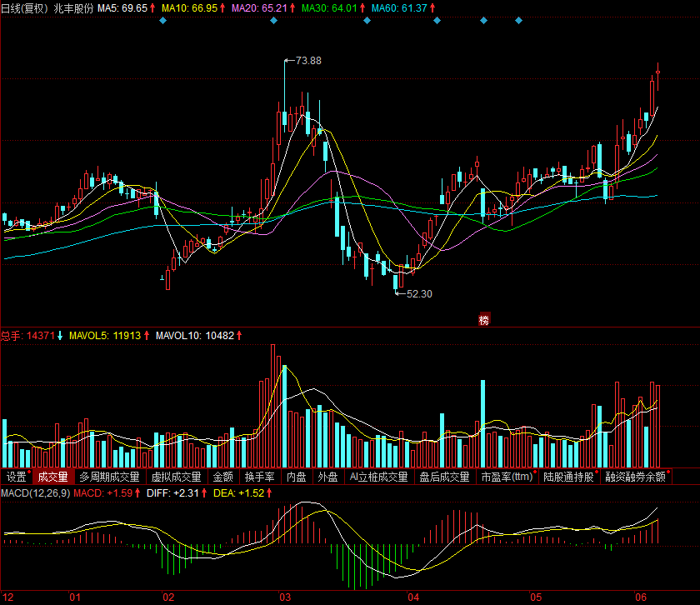Open the 陆股通持股 tab
Image resolution: width=700 pixels, height=605 pixels.
point(568,477)
